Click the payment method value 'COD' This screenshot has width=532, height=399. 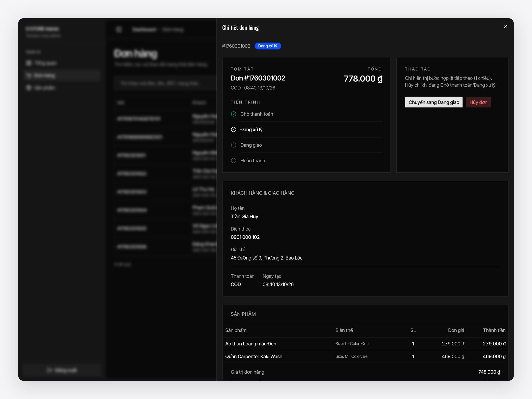(x=236, y=284)
